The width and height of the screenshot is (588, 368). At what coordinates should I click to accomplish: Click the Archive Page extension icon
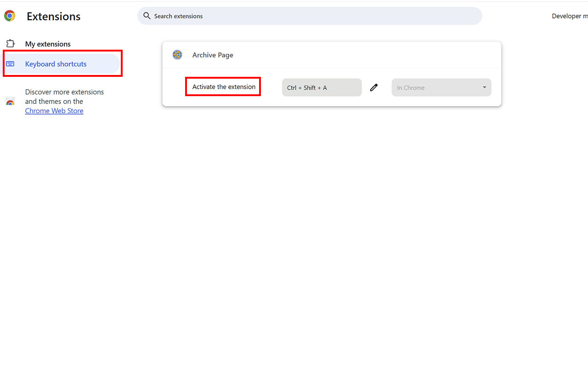tap(177, 55)
